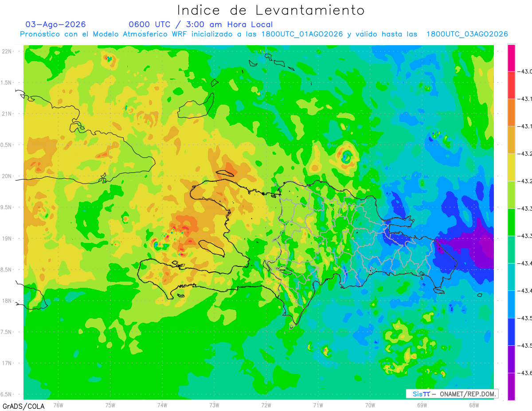Screen dimensions: 532x411
Task: Click the '76W' longitude label
Action: (x=58, y=405)
